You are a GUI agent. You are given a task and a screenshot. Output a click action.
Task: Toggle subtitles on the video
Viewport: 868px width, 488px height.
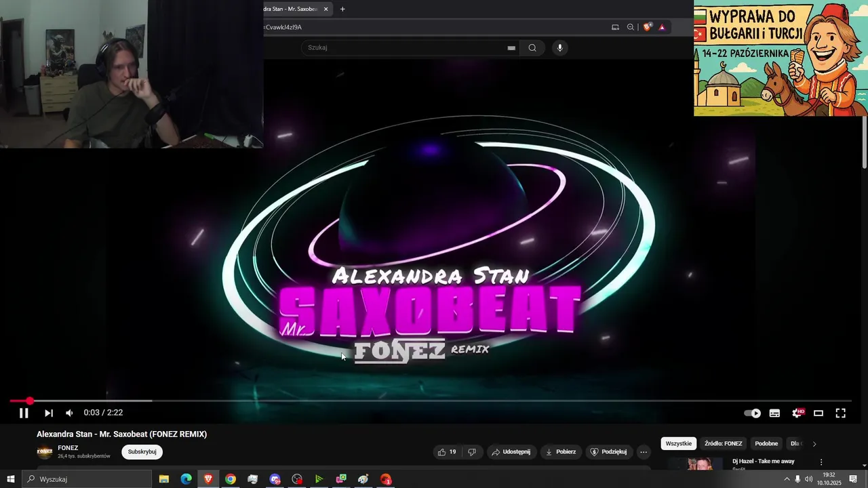tap(774, 413)
